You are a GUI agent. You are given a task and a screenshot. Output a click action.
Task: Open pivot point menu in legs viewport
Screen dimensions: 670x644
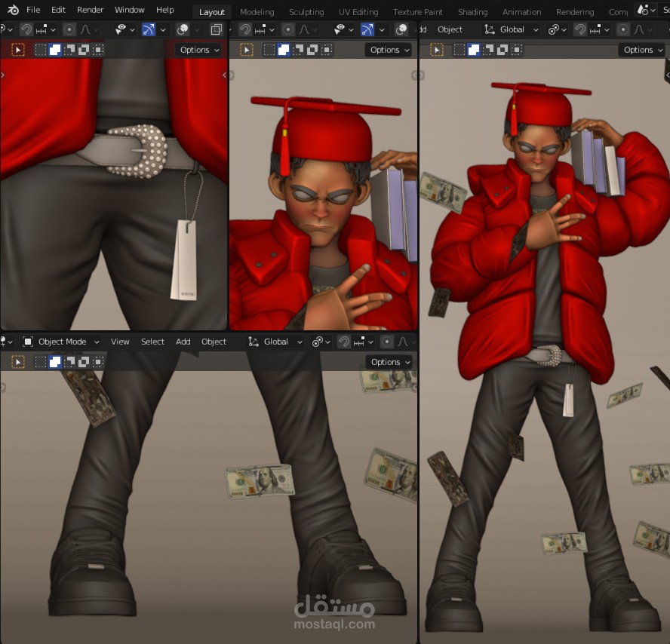[x=321, y=342]
